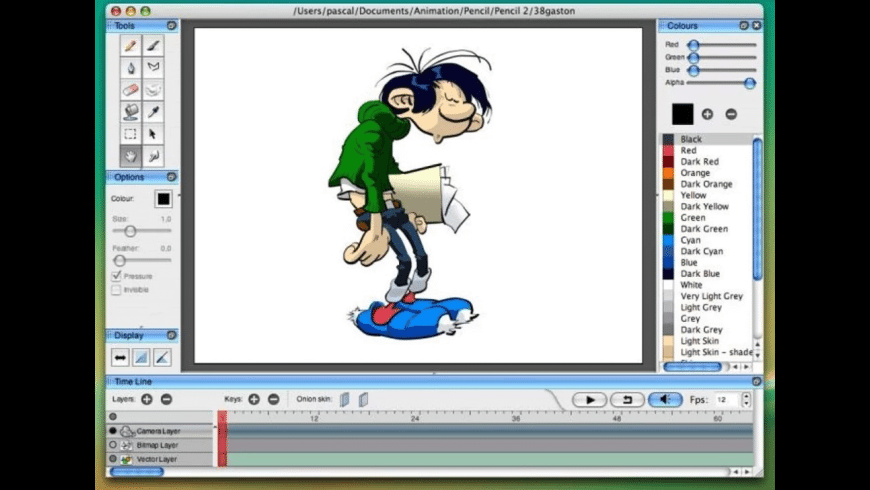Select the Pen nib tool

pyautogui.click(x=130, y=68)
